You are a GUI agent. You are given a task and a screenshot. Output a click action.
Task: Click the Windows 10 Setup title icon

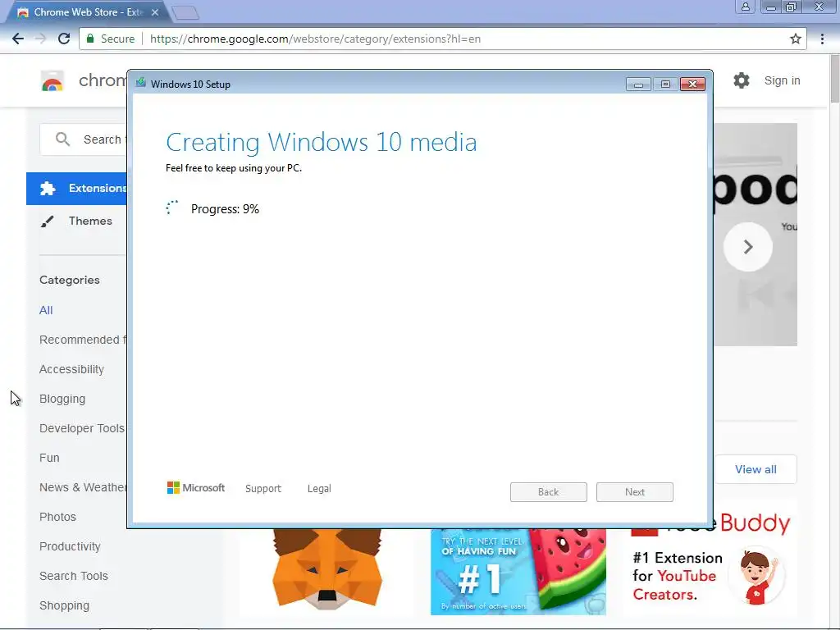click(141, 83)
